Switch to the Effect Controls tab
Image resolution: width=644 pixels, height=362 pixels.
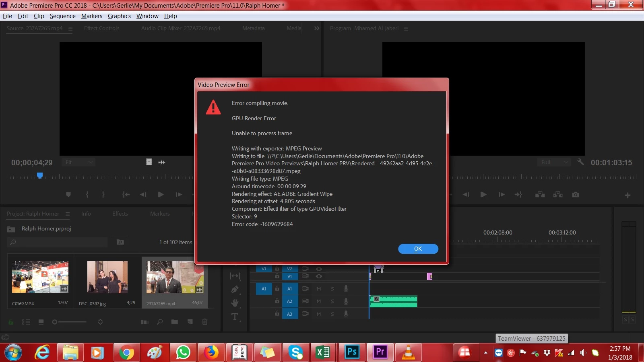[101, 28]
